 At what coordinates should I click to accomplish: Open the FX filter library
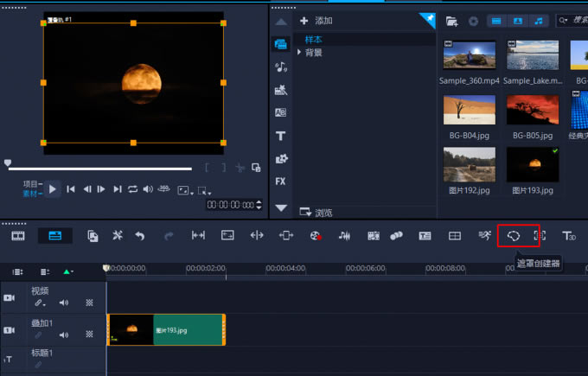(x=281, y=182)
